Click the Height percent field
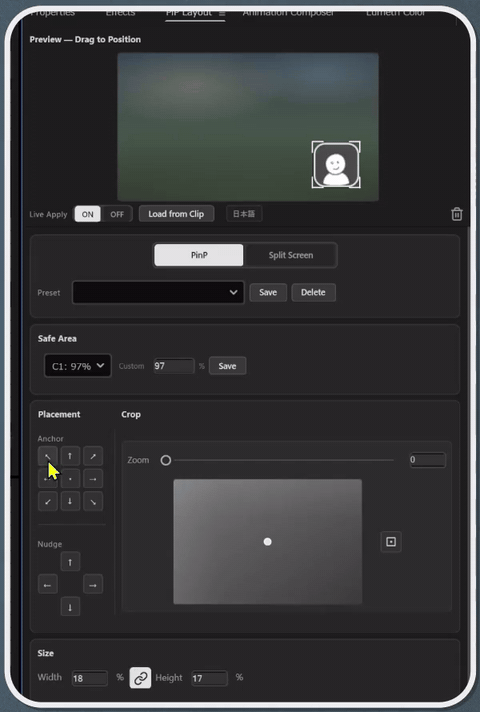The width and height of the screenshot is (480, 712). [209, 678]
